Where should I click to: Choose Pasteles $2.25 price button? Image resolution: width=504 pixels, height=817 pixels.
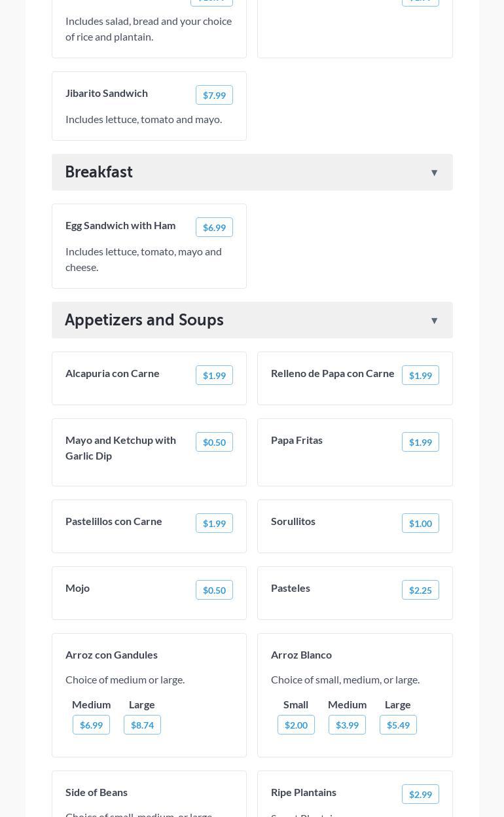[x=420, y=590]
